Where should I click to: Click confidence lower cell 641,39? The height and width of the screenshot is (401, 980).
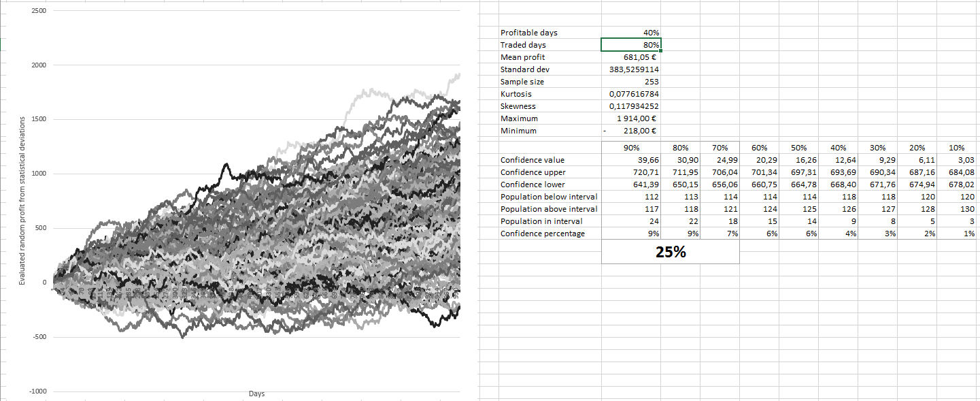(x=631, y=185)
